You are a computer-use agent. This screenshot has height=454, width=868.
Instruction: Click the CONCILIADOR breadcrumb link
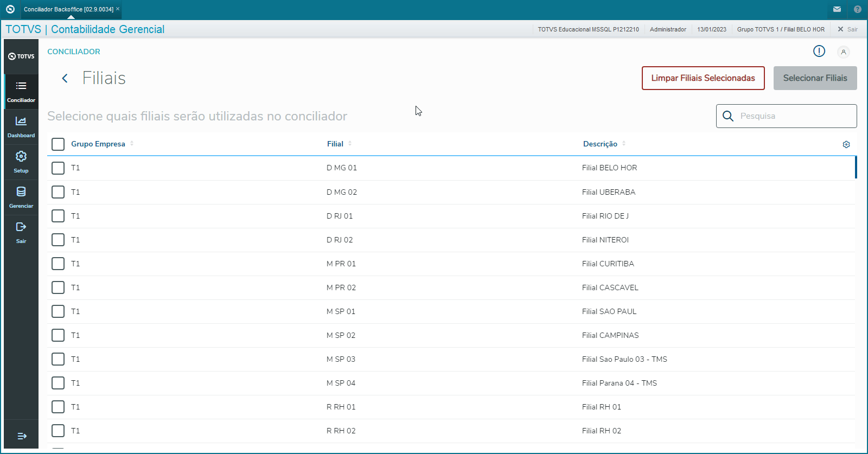pos(74,52)
